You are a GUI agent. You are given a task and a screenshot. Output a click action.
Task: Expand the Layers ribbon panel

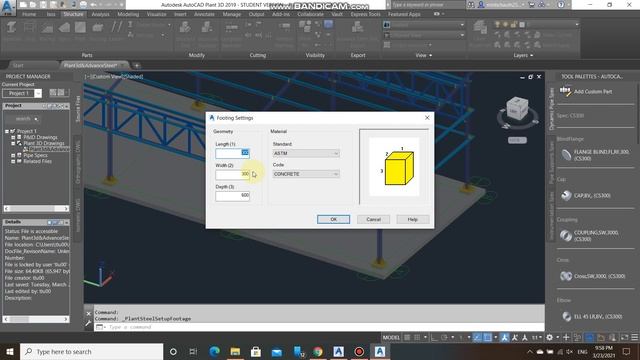tap(523, 55)
